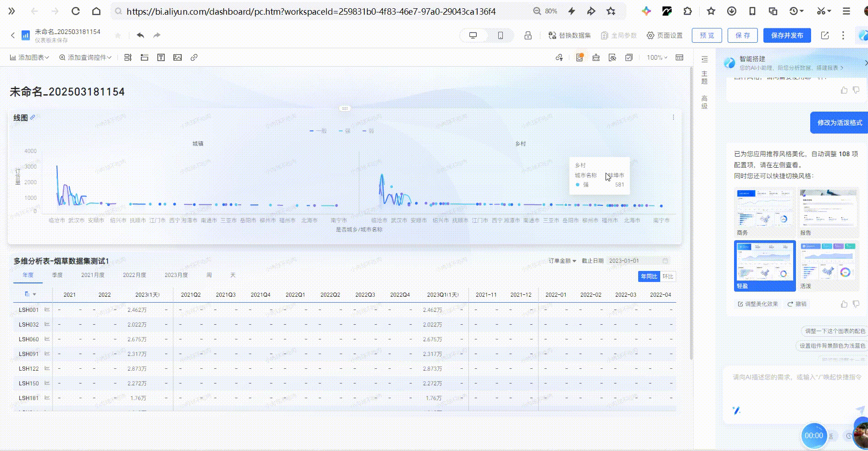The image size is (868, 451).
Task: Expand the 添加查询控件 dropdown
Action: [x=85, y=57]
